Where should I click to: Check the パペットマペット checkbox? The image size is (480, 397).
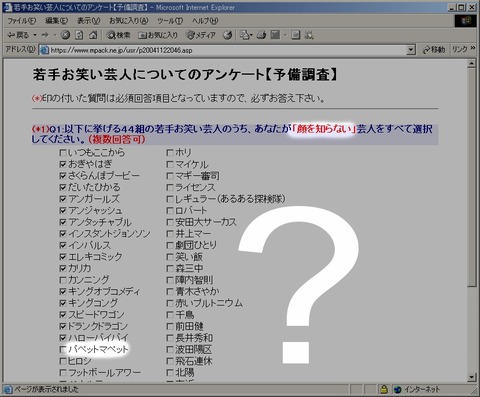pos(63,349)
